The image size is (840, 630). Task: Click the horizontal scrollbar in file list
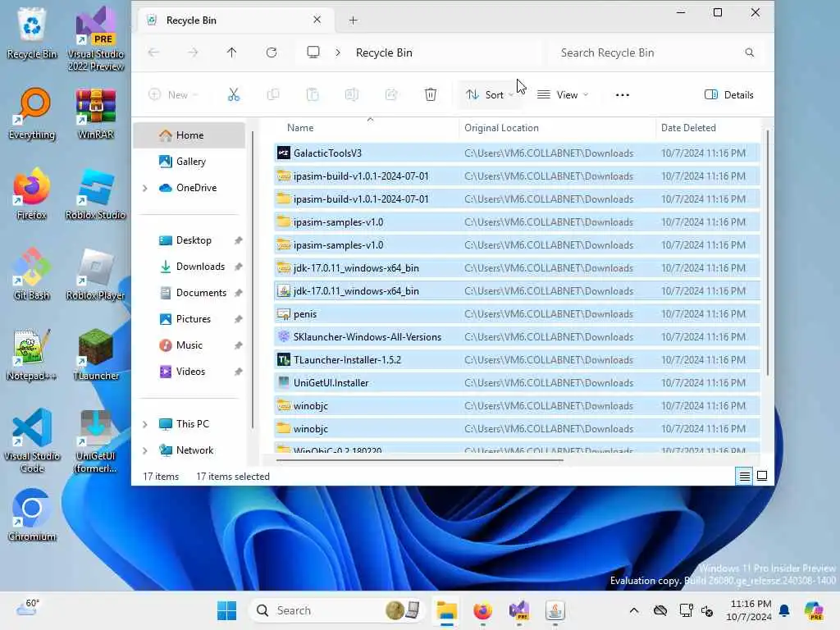(x=419, y=459)
